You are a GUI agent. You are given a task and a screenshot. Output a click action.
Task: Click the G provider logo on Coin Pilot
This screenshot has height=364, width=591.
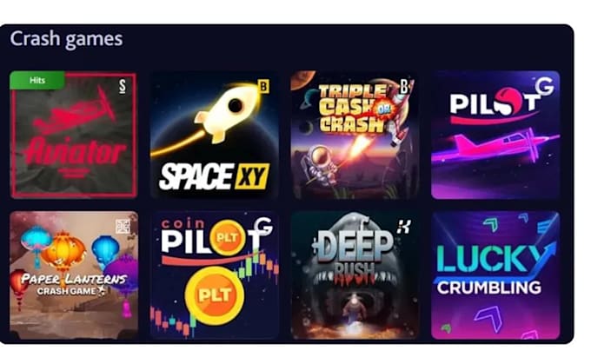pos(263,226)
